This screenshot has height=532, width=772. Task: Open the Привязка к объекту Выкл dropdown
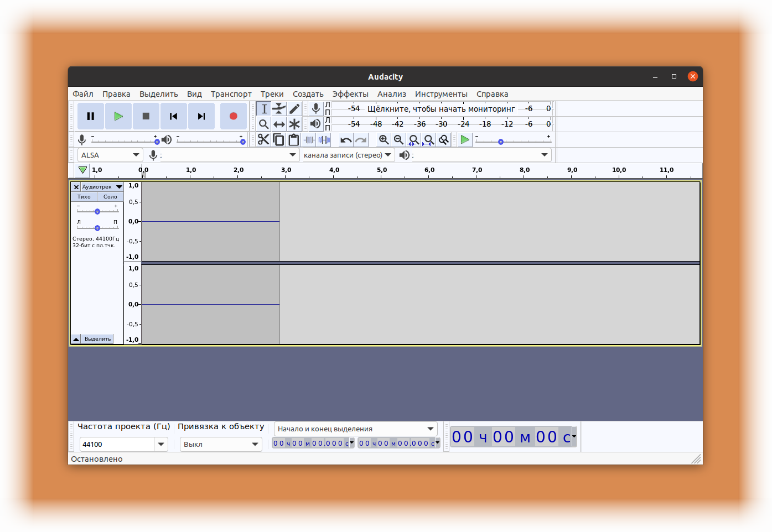(x=220, y=444)
